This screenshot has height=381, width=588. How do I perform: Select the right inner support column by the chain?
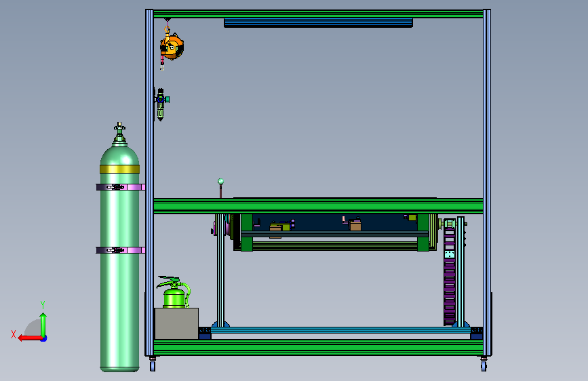(x=461, y=271)
